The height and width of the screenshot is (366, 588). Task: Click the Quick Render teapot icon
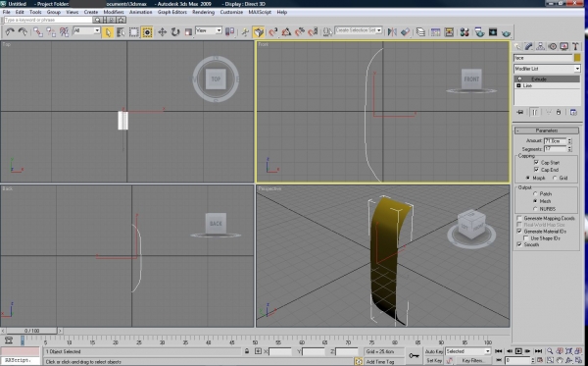pos(507,33)
